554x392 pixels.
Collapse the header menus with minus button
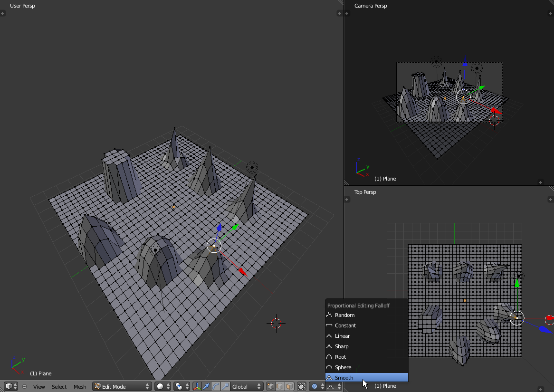(25, 386)
